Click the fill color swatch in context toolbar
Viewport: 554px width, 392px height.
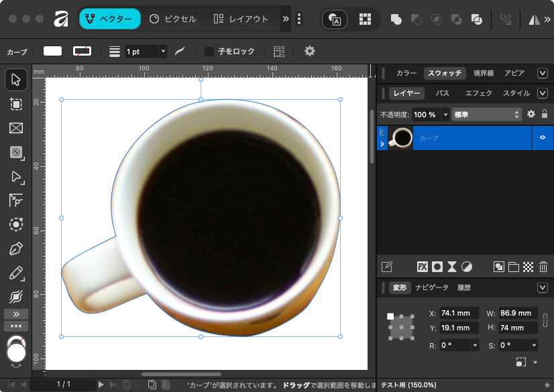coord(52,51)
